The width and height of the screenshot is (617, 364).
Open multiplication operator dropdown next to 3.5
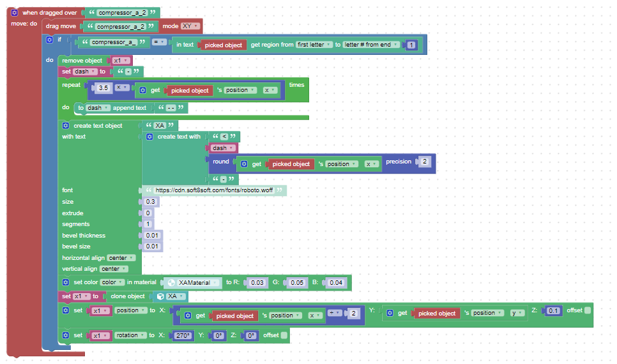point(121,87)
